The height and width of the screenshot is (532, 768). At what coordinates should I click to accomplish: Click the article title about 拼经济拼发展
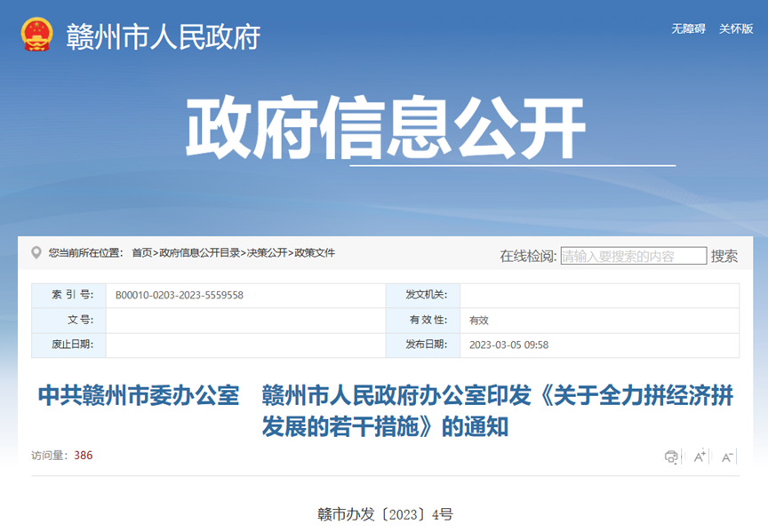click(x=385, y=410)
